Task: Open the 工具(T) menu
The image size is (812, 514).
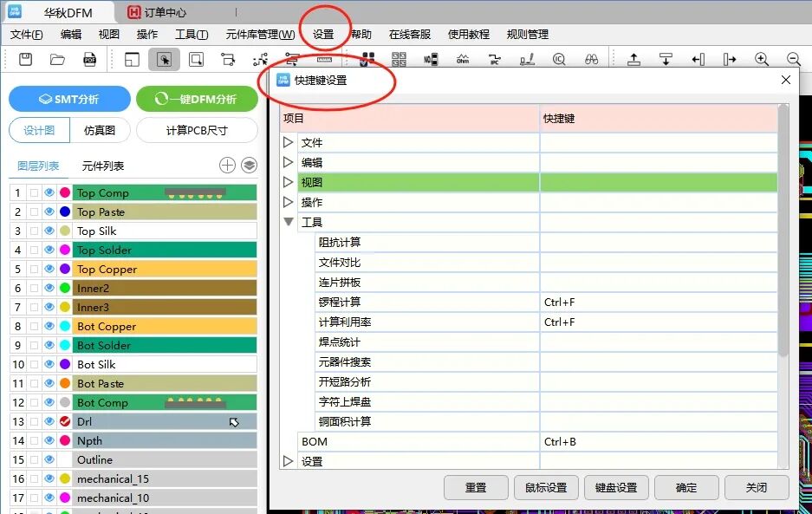Action: click(x=192, y=35)
